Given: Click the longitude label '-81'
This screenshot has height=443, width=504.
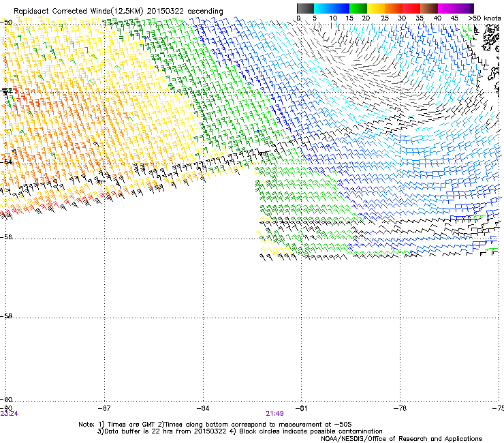Looking at the screenshot, I should click(x=301, y=408).
